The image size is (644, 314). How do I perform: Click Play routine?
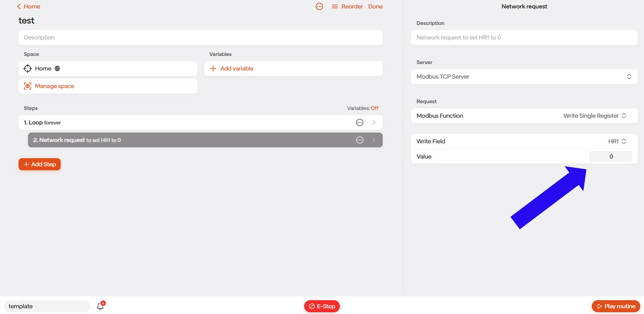click(x=616, y=306)
